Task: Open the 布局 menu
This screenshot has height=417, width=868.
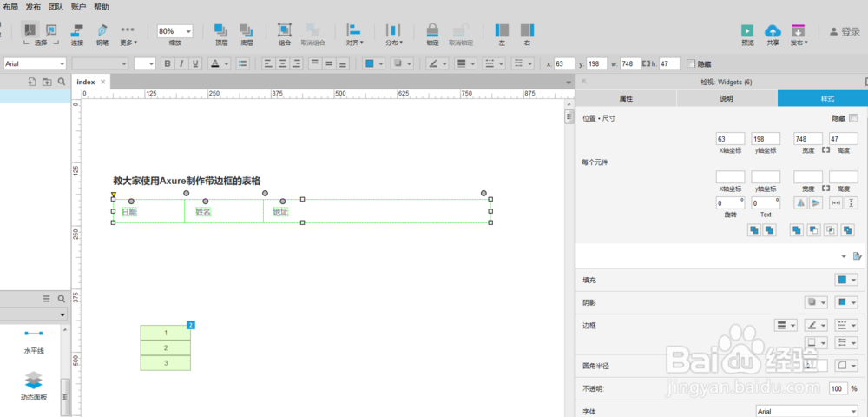Action: [x=10, y=7]
